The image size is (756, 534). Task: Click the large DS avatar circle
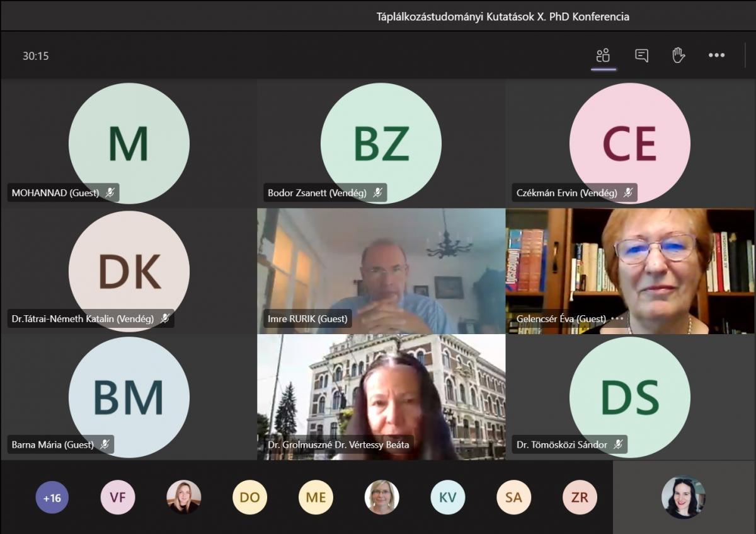click(x=630, y=397)
